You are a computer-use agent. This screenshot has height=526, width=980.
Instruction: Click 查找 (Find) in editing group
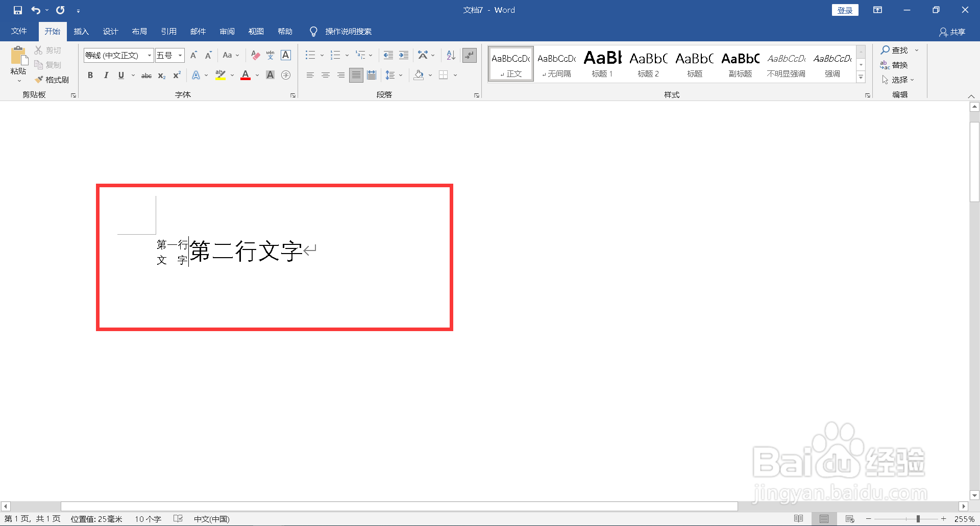point(895,50)
